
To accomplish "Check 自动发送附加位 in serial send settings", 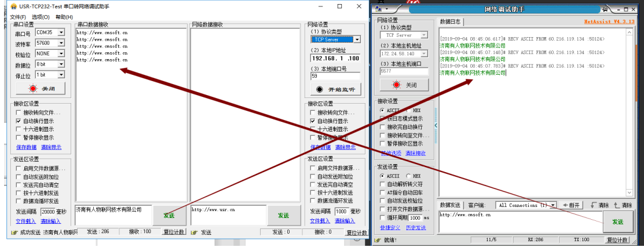I will click(19, 176).
